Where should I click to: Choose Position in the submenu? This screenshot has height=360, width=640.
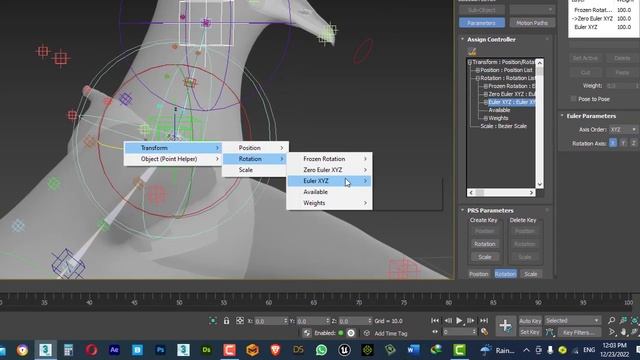[255, 148]
